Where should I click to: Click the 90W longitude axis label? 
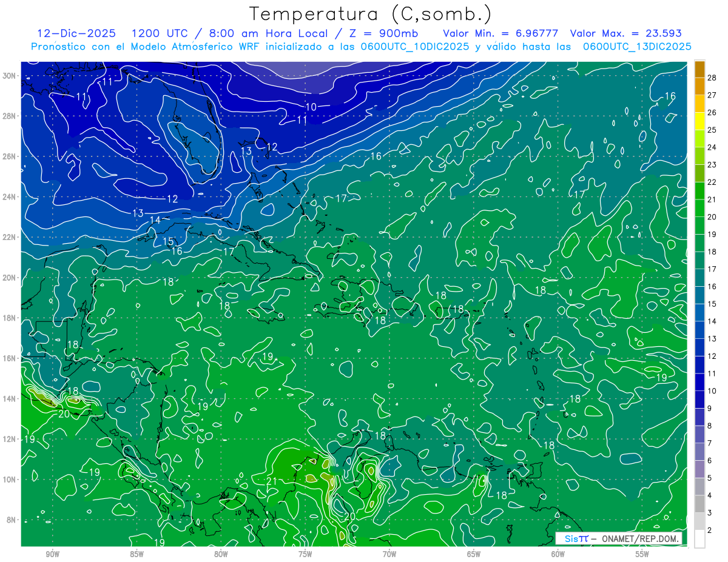pyautogui.click(x=52, y=554)
